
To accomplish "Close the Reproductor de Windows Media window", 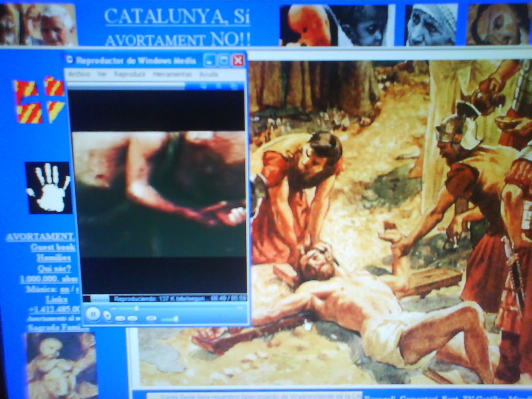I will (238, 61).
